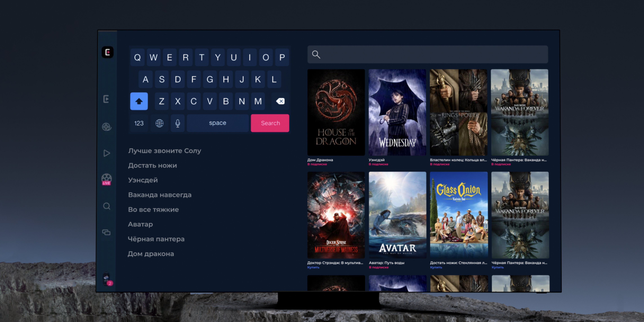Toggle the Shift uppercase key
644x322 pixels.
tap(139, 101)
